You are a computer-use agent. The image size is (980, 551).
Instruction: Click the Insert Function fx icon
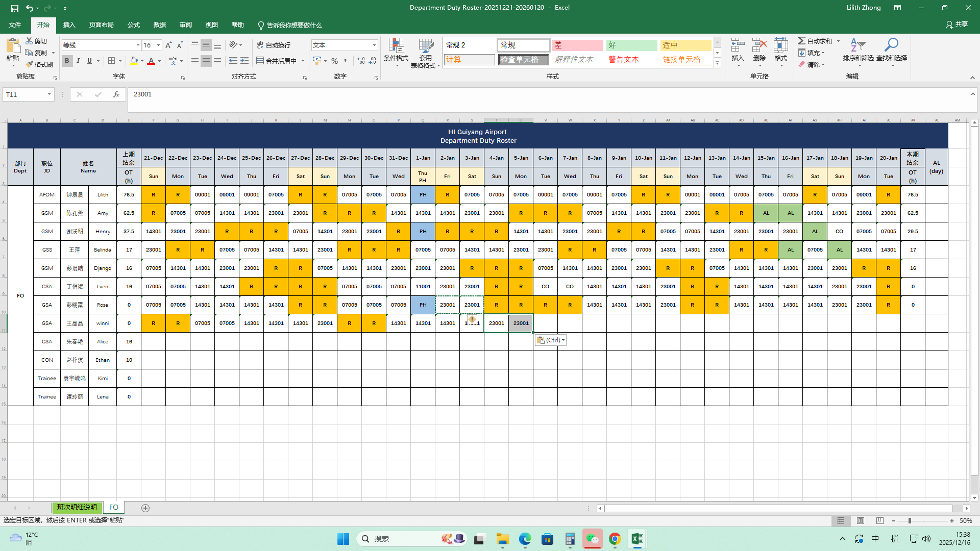click(x=116, y=94)
